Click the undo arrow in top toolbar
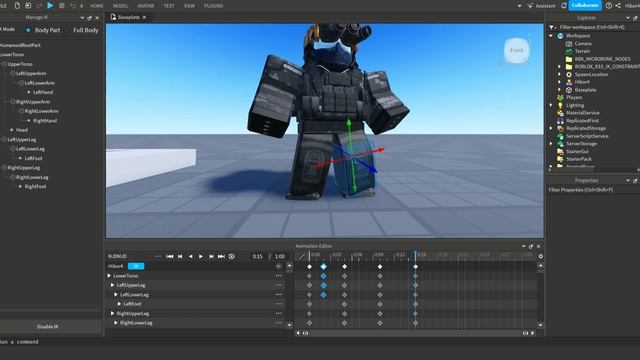 pyautogui.click(x=73, y=6)
